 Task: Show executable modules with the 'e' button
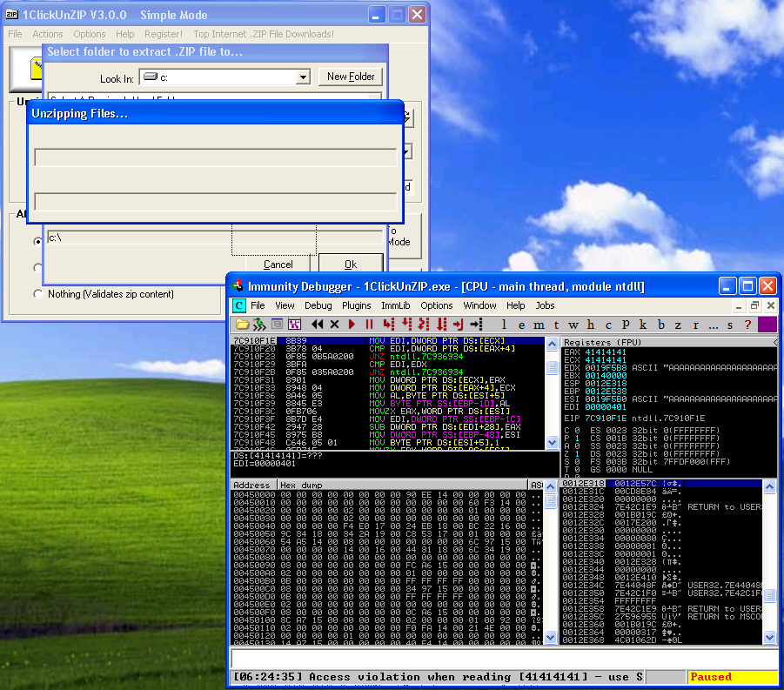point(521,325)
